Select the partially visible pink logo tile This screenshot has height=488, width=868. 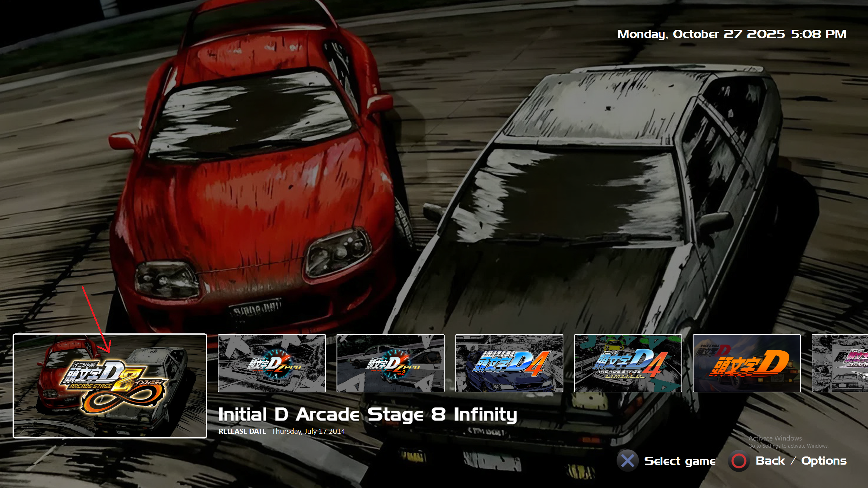tap(840, 363)
